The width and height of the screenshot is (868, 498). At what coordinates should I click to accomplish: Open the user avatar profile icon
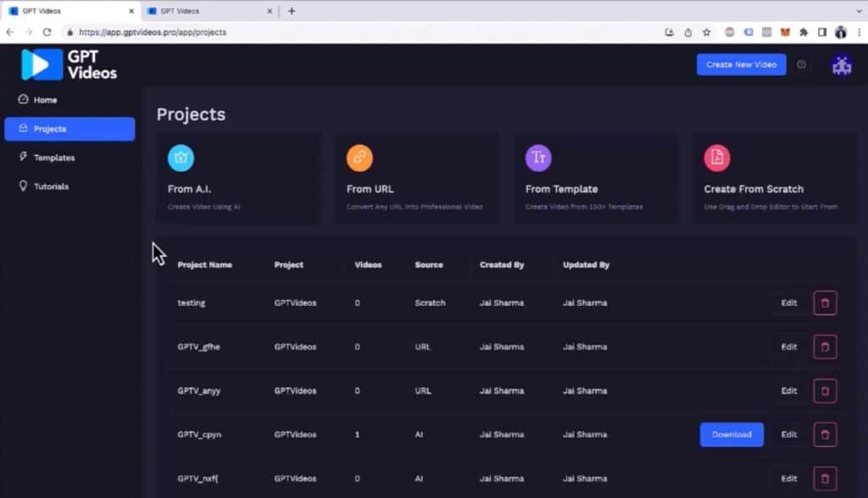pos(841,65)
